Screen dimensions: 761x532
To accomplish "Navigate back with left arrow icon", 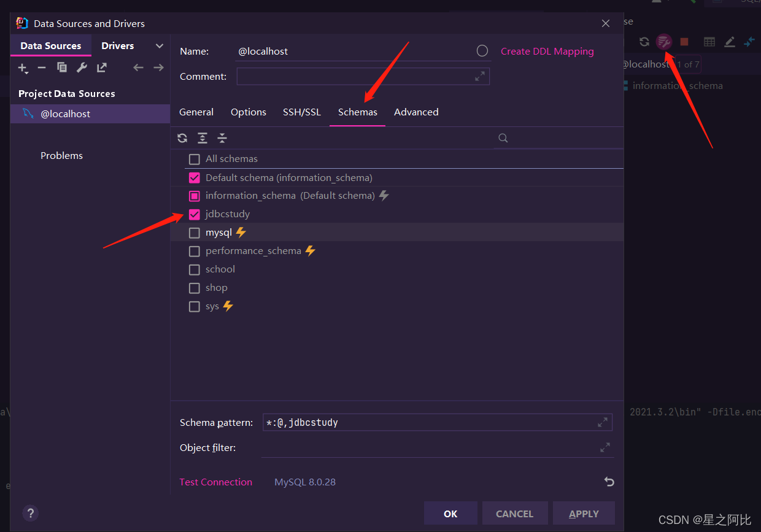I will (139, 67).
